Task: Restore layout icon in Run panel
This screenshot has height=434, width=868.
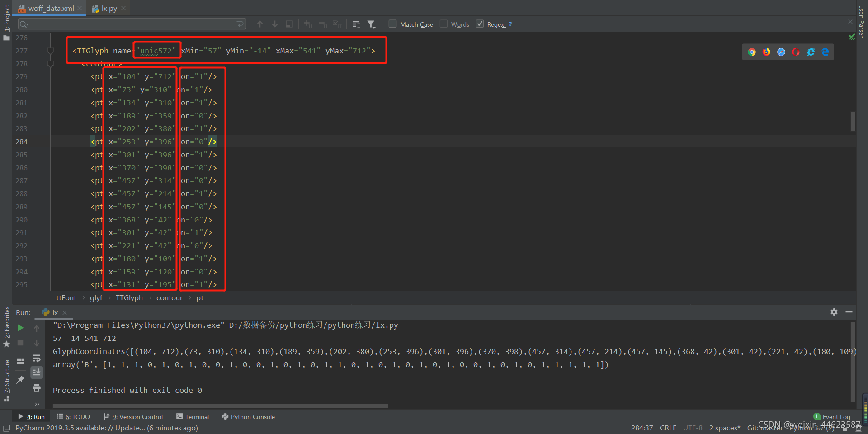Action: pos(20,361)
